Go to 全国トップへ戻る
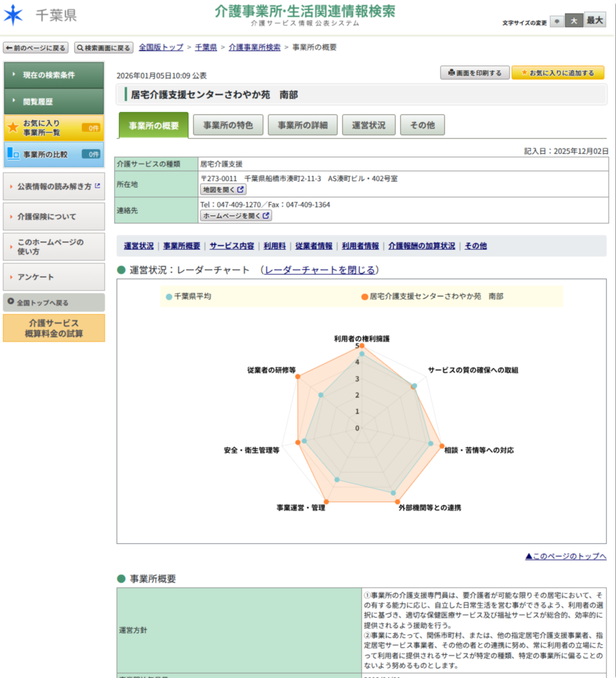This screenshot has height=678, width=616. pyautogui.click(x=54, y=302)
